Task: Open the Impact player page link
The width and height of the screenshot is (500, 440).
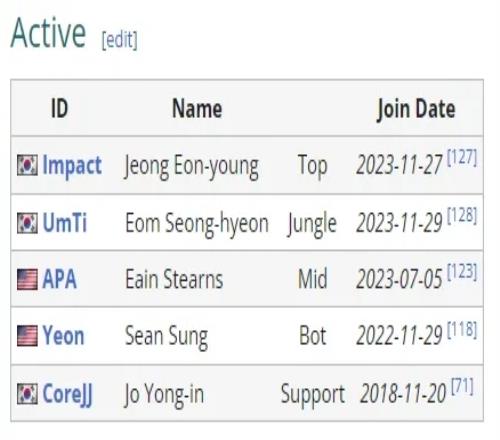Action: (x=72, y=166)
